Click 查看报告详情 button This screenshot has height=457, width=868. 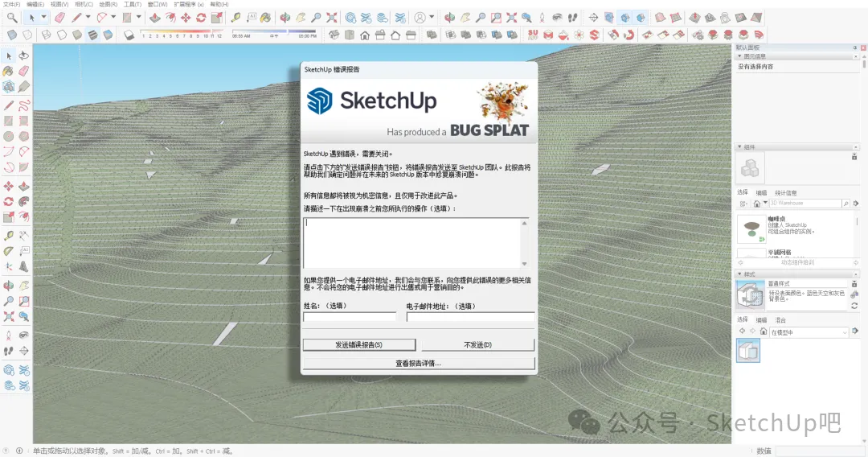coord(418,363)
